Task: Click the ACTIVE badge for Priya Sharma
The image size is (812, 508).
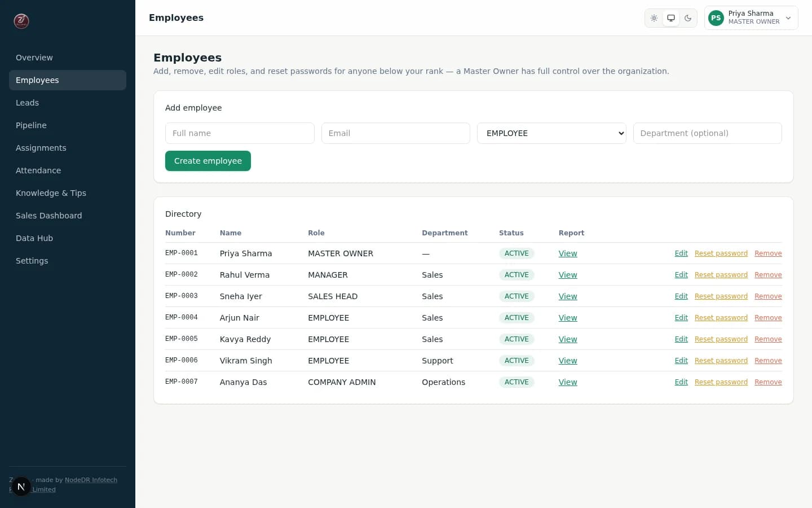Action: coord(517,253)
